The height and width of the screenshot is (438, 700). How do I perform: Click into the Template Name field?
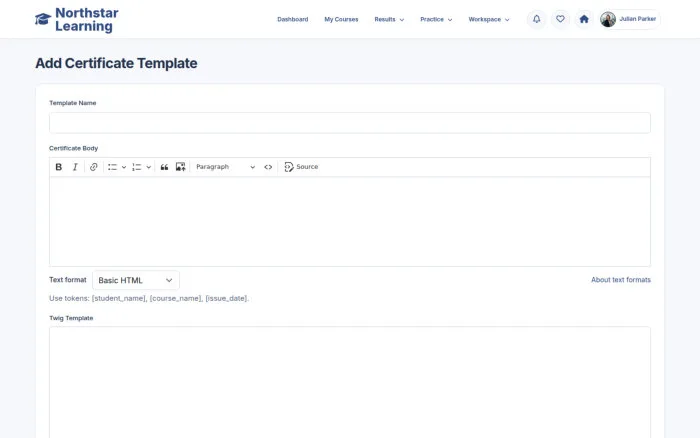pyautogui.click(x=350, y=123)
